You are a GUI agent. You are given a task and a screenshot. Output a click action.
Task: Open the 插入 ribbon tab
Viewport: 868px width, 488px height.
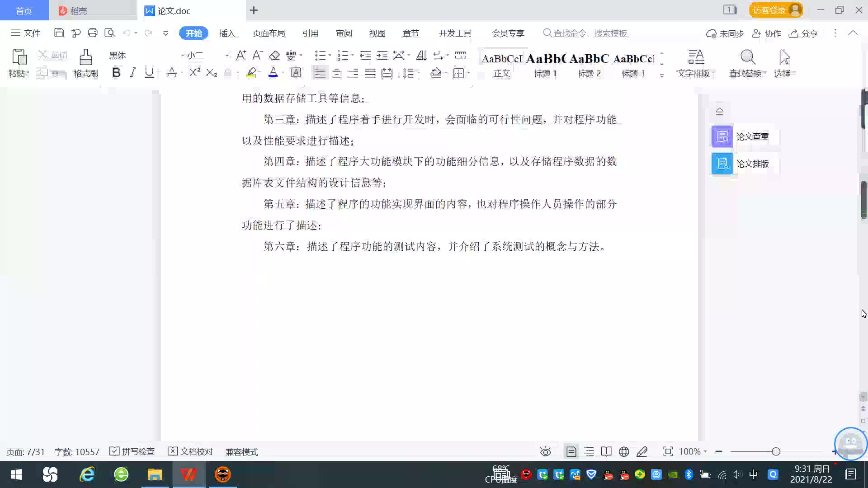tap(227, 33)
